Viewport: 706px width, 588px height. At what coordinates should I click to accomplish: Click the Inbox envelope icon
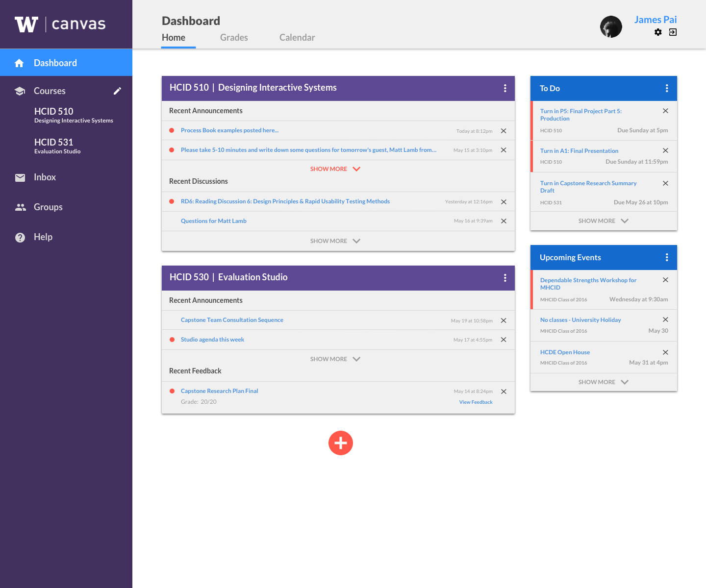click(20, 177)
